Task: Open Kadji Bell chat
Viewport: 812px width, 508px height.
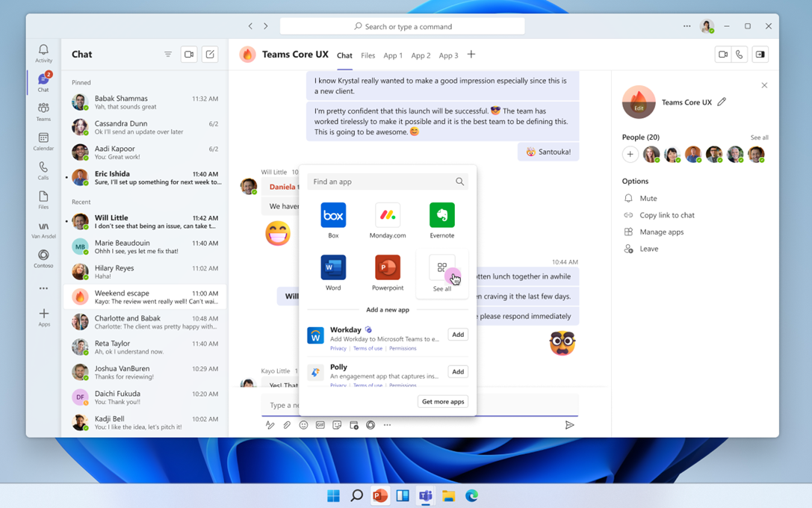Action: click(x=144, y=423)
